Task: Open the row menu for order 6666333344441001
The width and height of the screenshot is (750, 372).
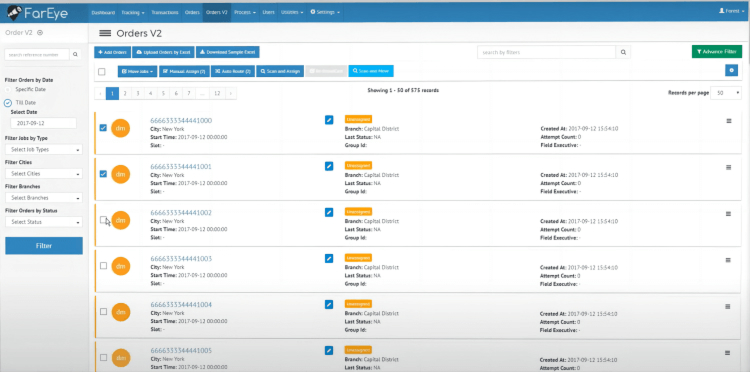Action: (x=728, y=167)
